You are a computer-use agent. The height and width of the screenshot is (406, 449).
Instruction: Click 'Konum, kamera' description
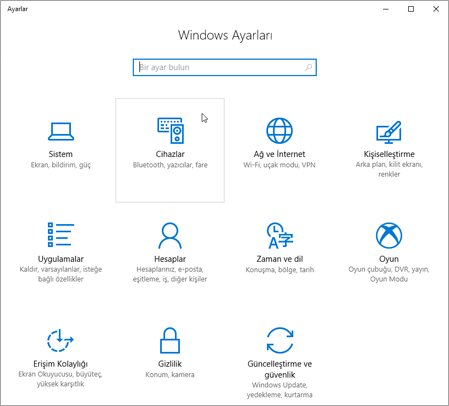coord(170,375)
